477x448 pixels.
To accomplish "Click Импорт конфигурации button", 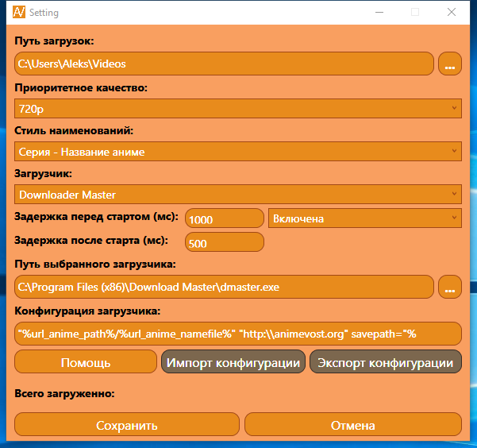I will pyautogui.click(x=233, y=361).
